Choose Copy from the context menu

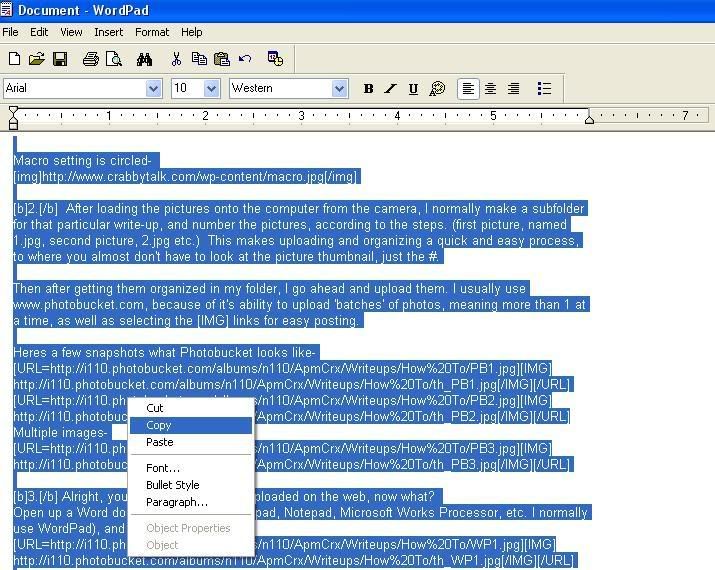pyautogui.click(x=159, y=425)
